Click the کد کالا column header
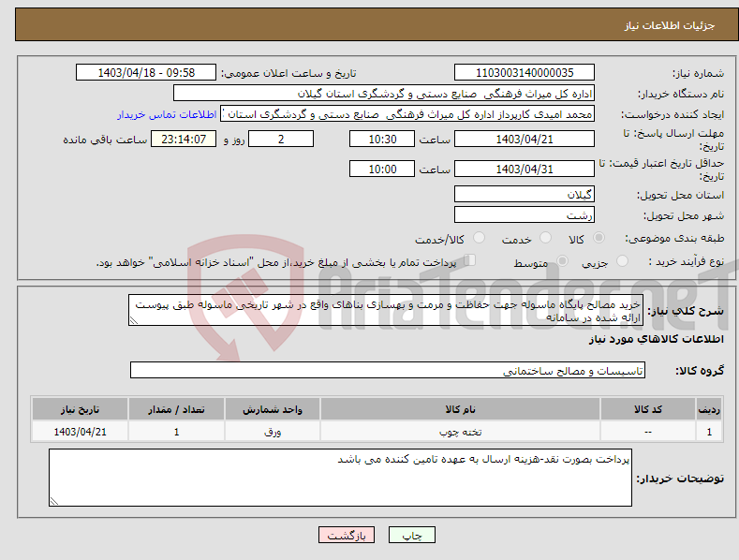The width and height of the screenshot is (739, 560). coord(648,409)
